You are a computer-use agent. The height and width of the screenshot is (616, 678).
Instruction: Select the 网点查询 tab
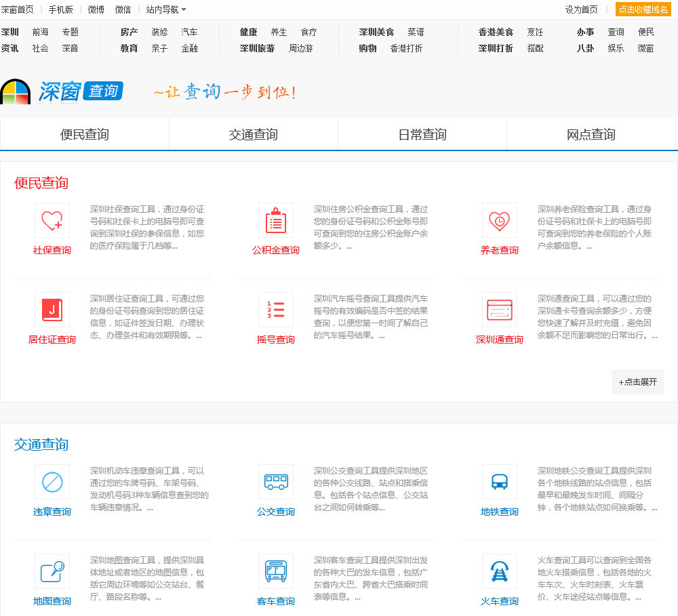pos(591,134)
